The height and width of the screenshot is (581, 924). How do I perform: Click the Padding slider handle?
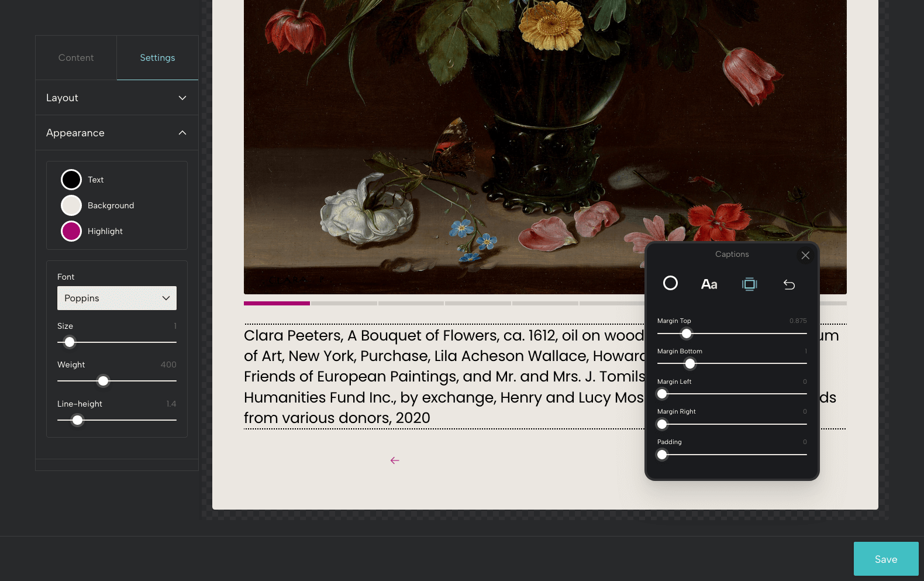662,455
